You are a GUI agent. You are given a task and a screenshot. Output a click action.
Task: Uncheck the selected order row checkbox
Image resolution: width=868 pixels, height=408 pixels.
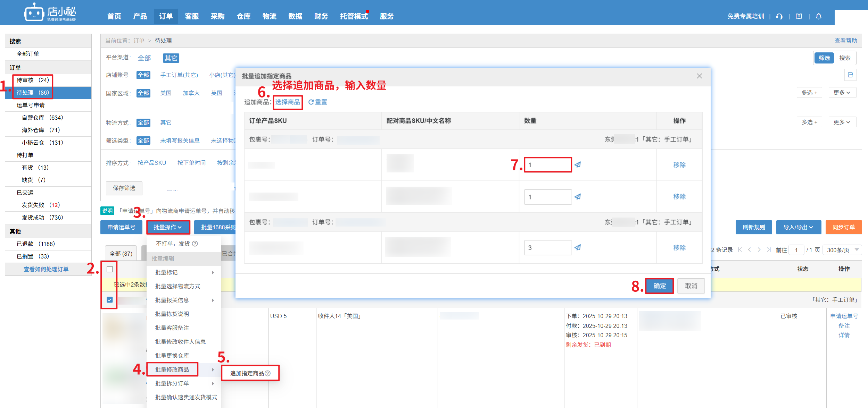pos(110,300)
